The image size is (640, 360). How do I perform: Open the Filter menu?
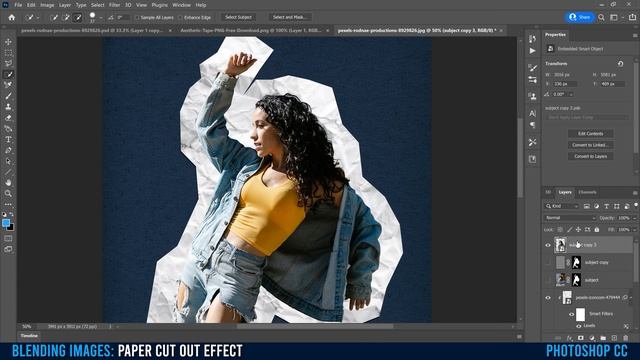(x=114, y=5)
